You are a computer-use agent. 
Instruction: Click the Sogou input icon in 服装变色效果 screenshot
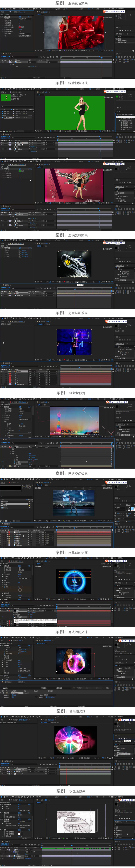click(x=104, y=11)
